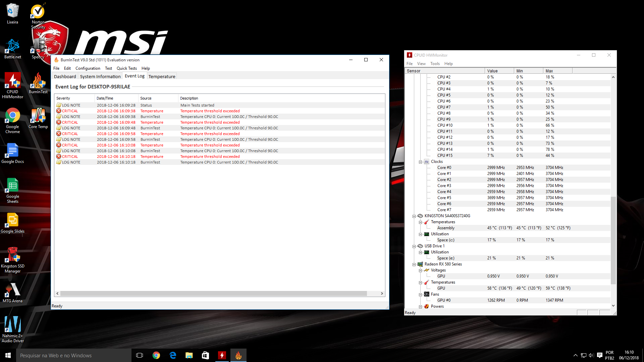This screenshot has height=362, width=644.
Task: Click the Pesquisar na Web search box
Action: tap(74, 355)
